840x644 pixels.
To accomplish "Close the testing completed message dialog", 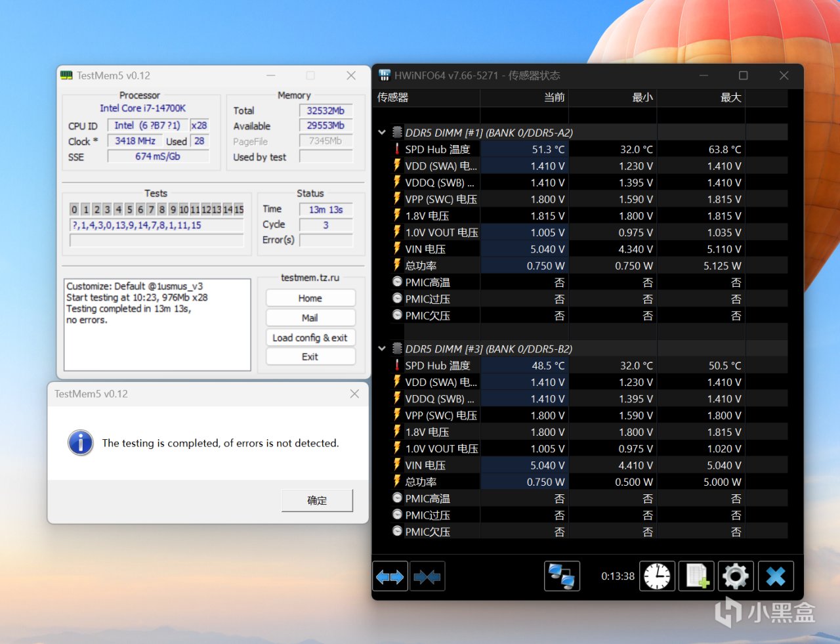I will (354, 394).
